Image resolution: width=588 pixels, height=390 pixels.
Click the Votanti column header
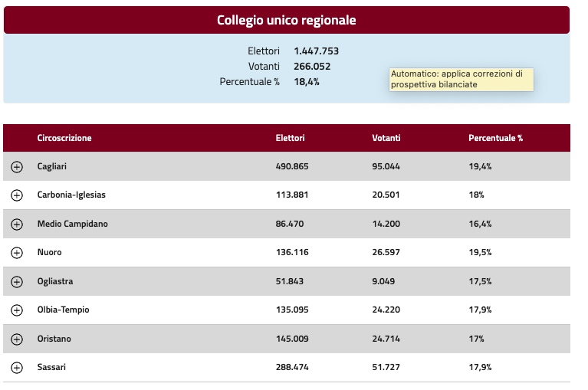click(386, 138)
